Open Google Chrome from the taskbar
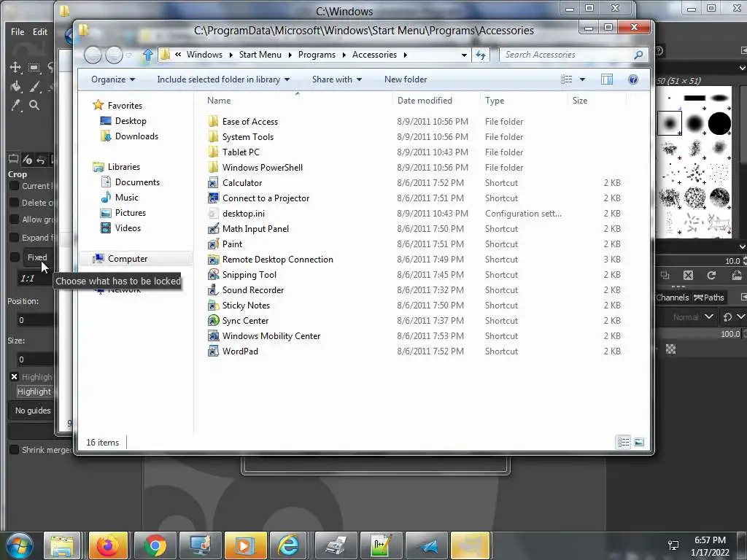747x560 pixels. coord(155,545)
